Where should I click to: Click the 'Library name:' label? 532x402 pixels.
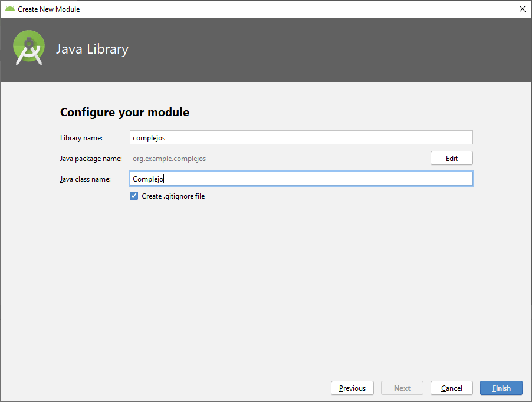pos(81,138)
